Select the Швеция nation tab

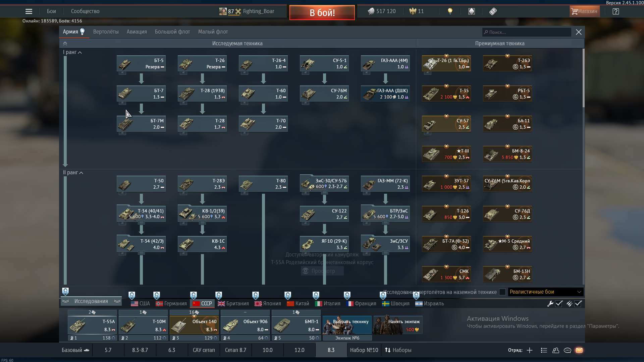[x=396, y=304]
